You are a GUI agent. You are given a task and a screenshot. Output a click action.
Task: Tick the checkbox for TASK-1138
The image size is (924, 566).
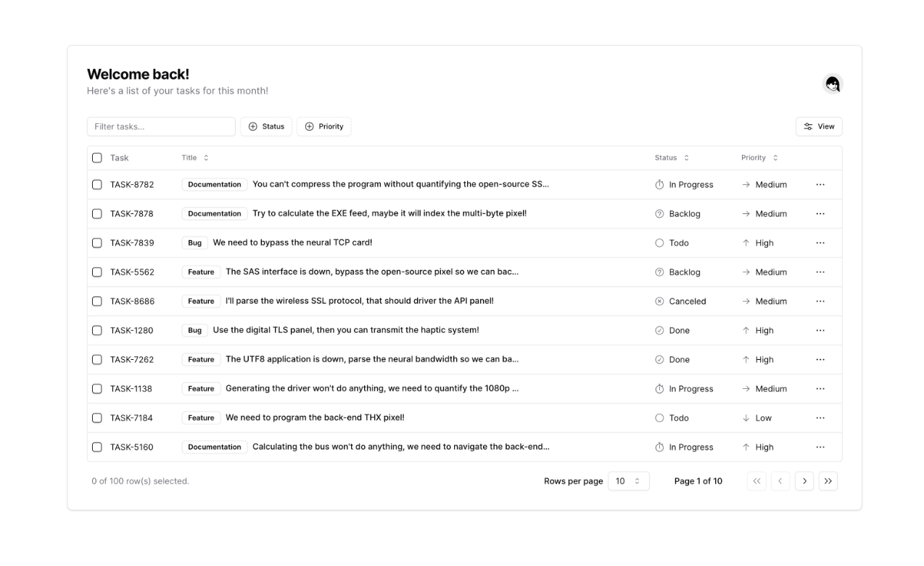pos(97,389)
